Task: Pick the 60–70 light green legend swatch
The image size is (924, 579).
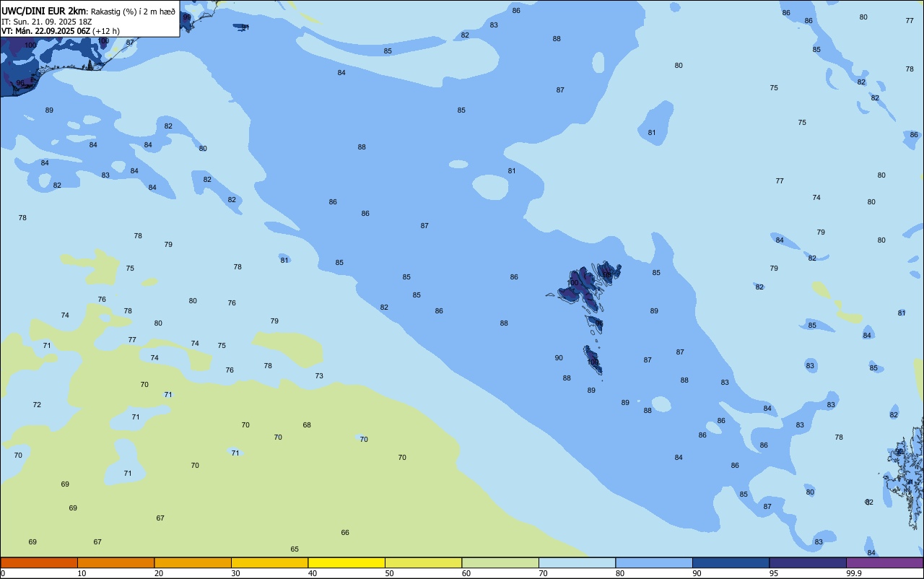Action: (x=500, y=562)
